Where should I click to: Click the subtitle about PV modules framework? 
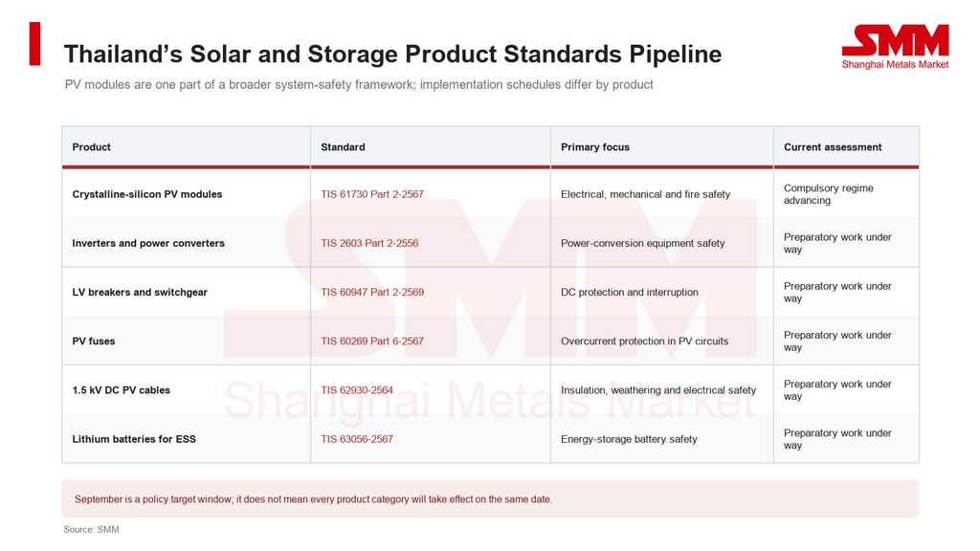(359, 84)
